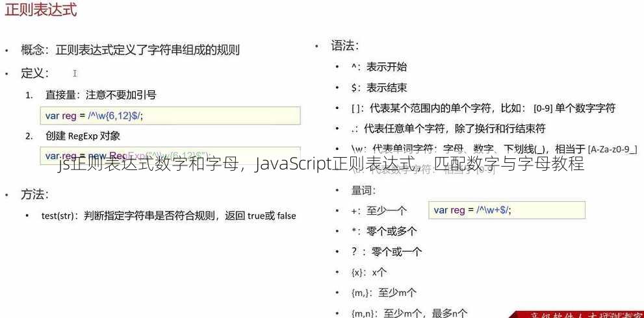Select the text 直接量：注意不要加引号
Screen dimensions: 644x318
[x=101, y=95]
